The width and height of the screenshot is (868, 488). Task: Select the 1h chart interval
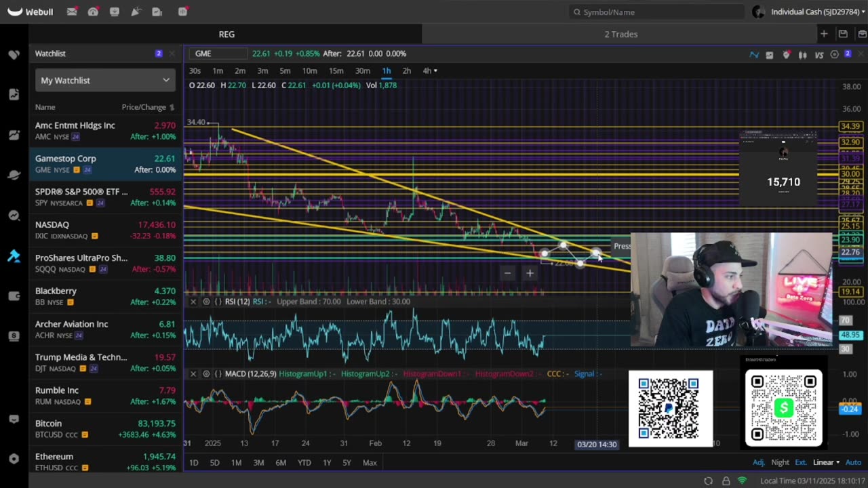386,70
